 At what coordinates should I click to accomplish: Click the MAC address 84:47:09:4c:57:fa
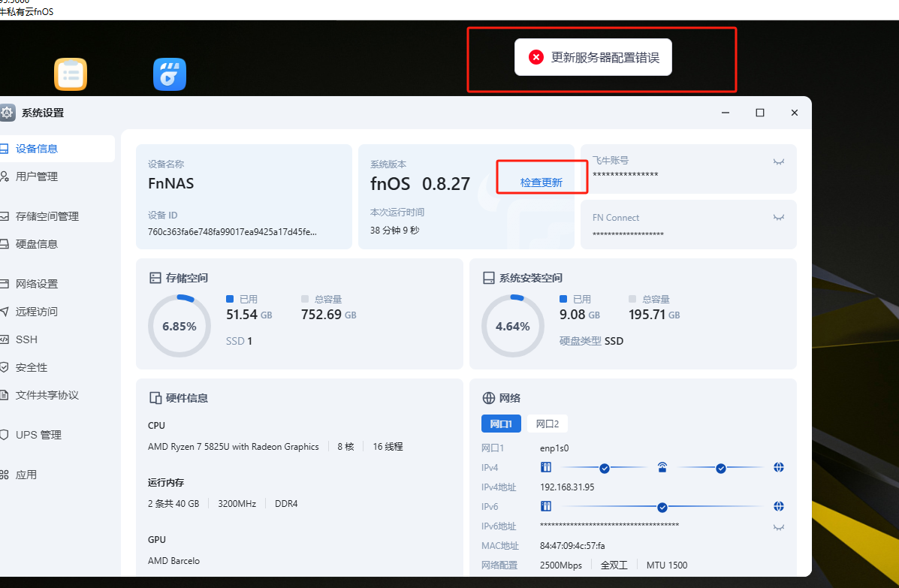[572, 546]
